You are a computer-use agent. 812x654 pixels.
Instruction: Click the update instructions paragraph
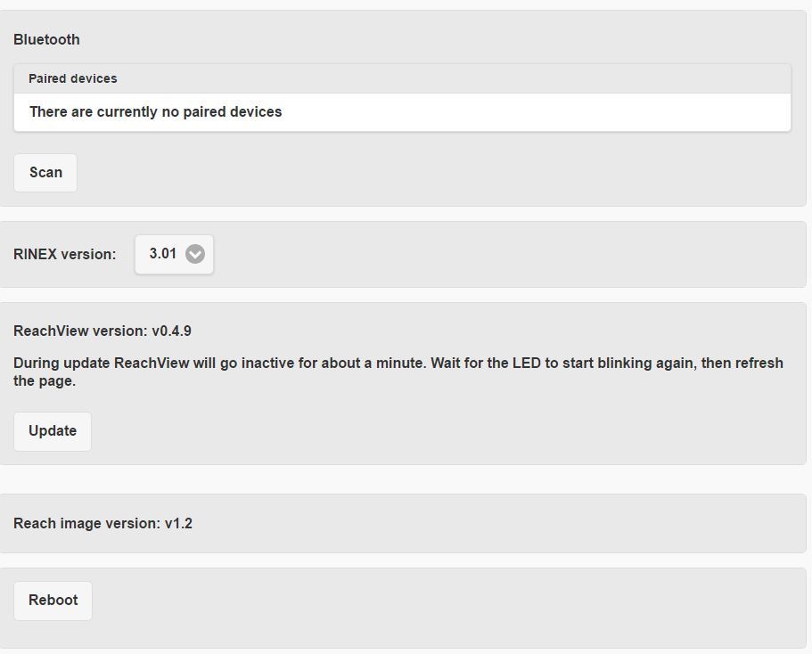coord(398,372)
